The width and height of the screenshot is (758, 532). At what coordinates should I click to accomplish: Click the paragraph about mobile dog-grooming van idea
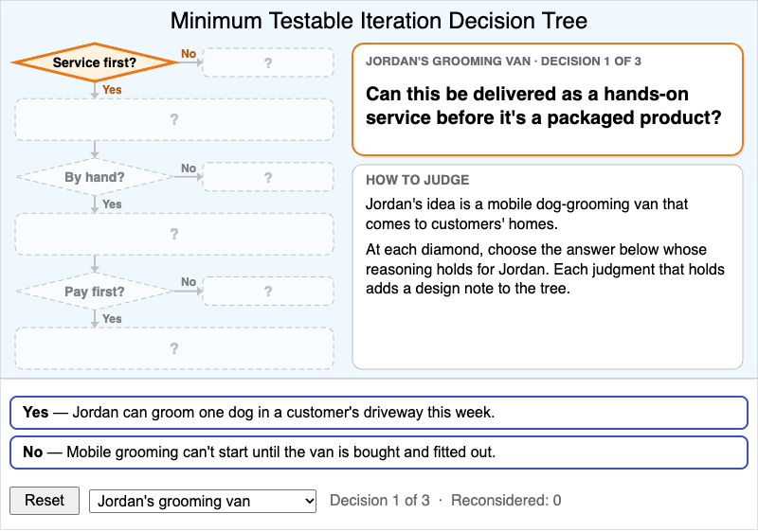pyautogui.click(x=527, y=214)
